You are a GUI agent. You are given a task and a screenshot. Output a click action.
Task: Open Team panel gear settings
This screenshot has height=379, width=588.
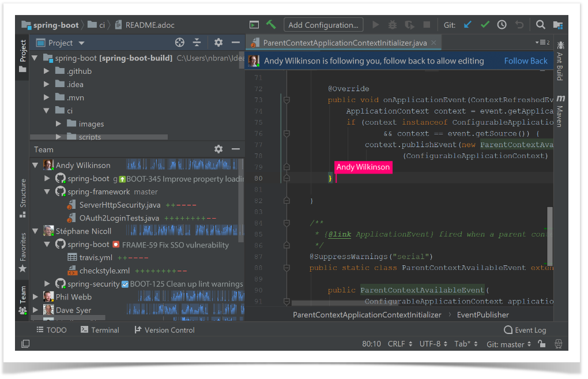pos(218,149)
